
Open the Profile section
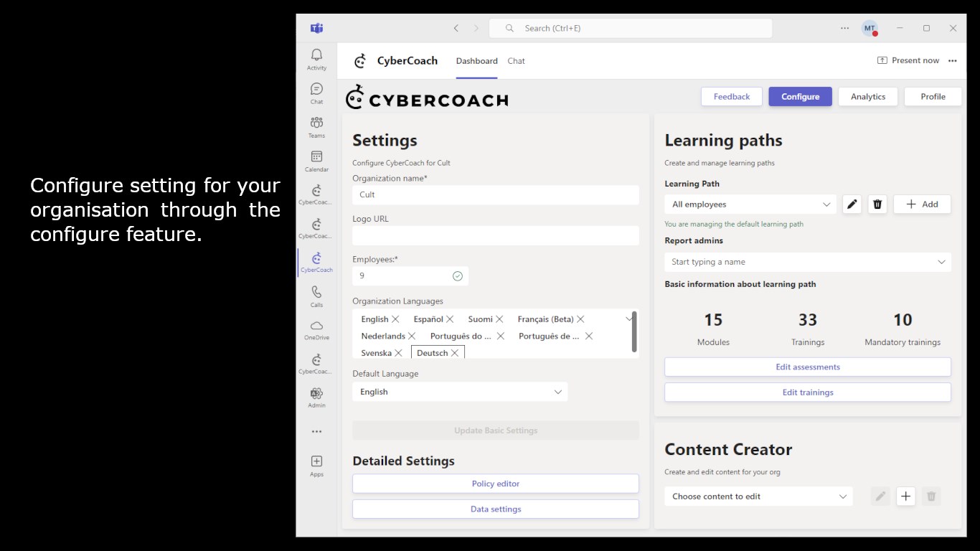pos(933,97)
